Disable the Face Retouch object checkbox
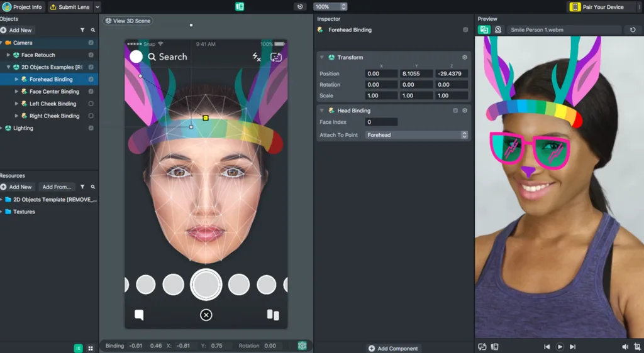Image resolution: width=644 pixels, height=353 pixels. [91, 55]
